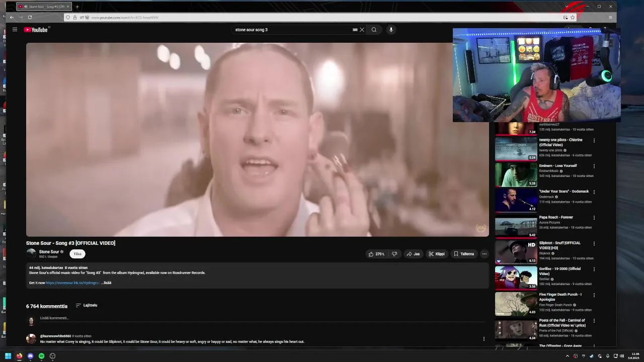Open Under Your Scars Godsmack thumbnail
The image size is (644, 362).
click(x=516, y=200)
